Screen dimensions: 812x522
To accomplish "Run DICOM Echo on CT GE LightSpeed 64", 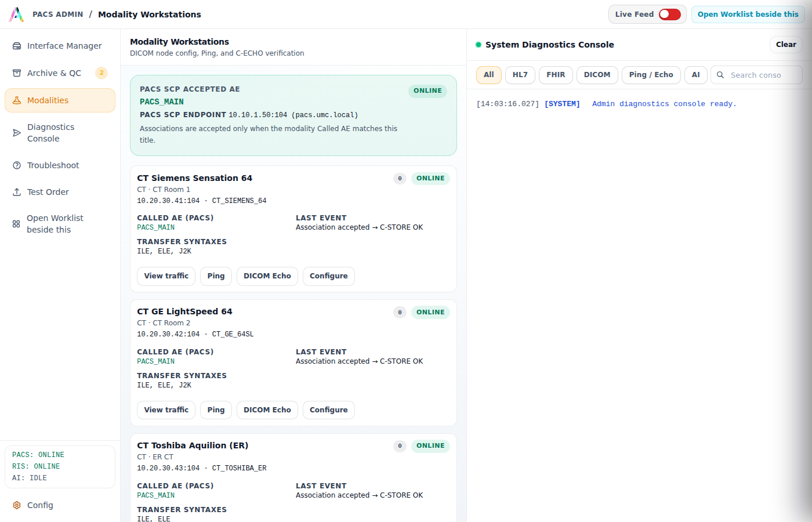I will tap(267, 410).
